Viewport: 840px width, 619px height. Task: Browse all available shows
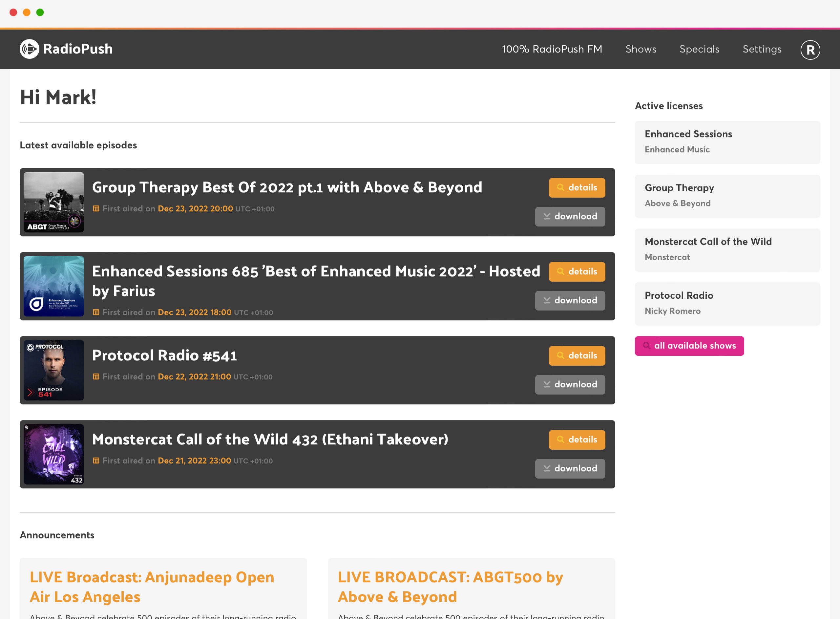(689, 346)
